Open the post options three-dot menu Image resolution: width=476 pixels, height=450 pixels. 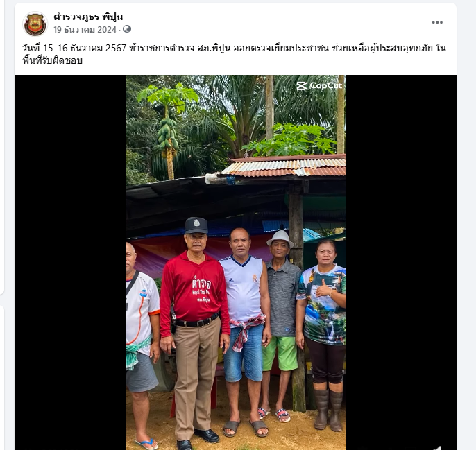[437, 22]
